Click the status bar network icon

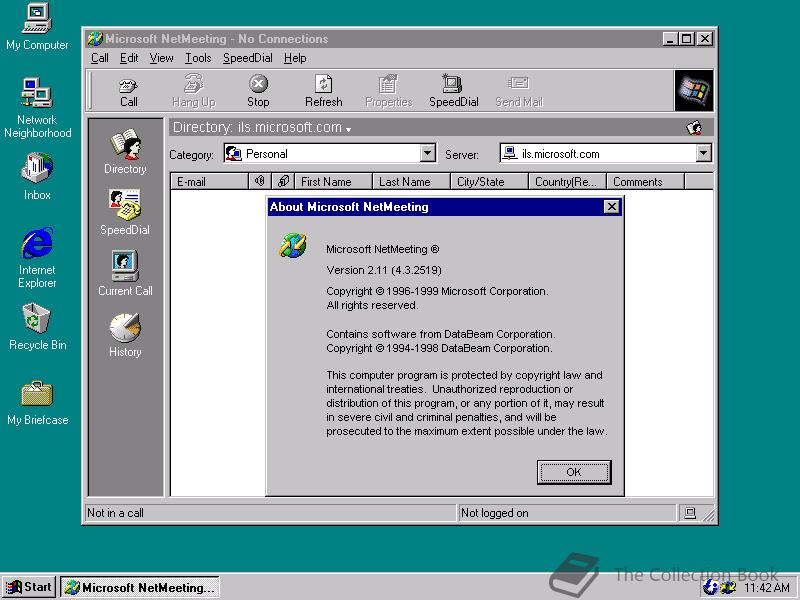[x=690, y=513]
